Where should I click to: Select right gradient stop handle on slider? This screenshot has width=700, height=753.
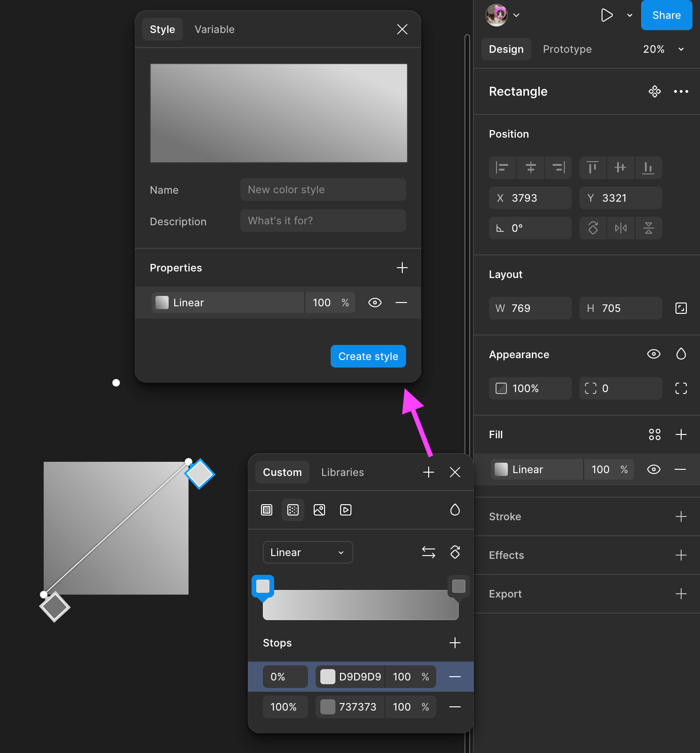[459, 588]
